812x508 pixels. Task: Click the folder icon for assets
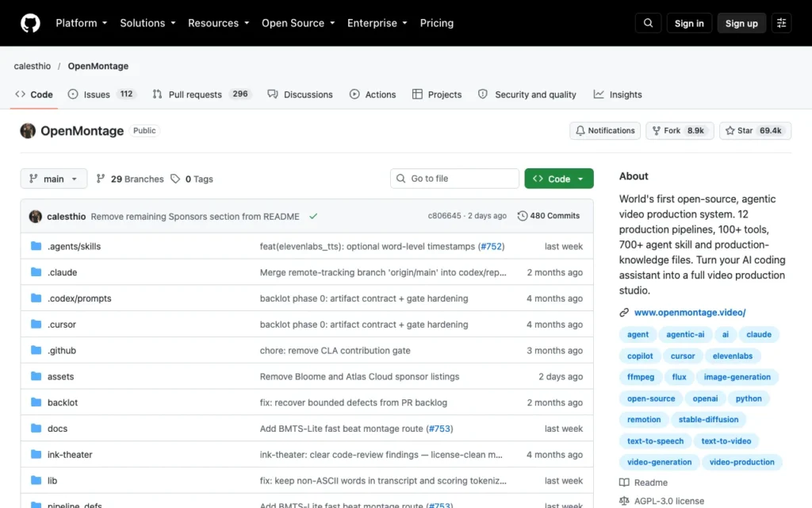pyautogui.click(x=36, y=376)
